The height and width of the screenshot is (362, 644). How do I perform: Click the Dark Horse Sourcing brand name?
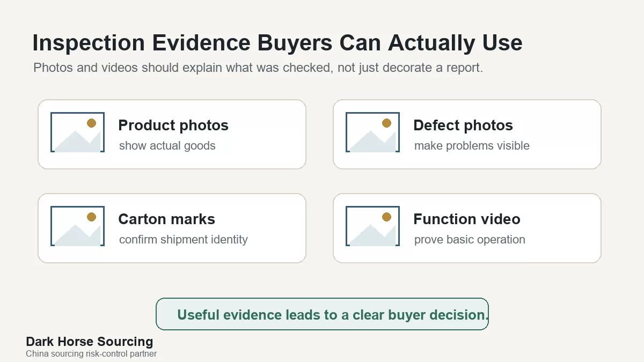pos(90,342)
